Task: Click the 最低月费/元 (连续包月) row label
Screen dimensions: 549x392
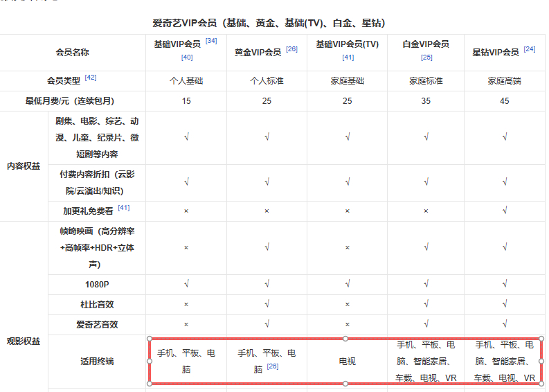Action: 70,101
